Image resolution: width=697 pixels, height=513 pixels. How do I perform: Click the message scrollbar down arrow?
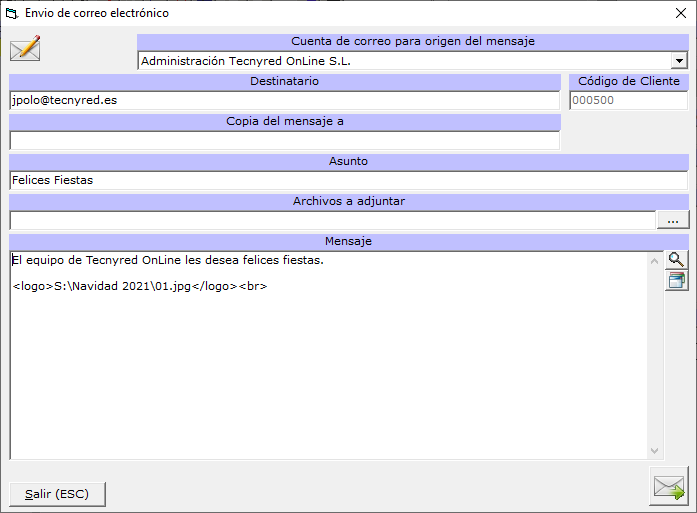click(656, 451)
